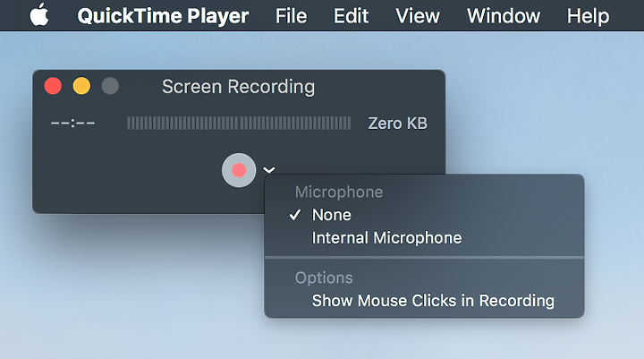Open the Help menu
Image resolution: width=644 pixels, height=359 pixels.
589,16
